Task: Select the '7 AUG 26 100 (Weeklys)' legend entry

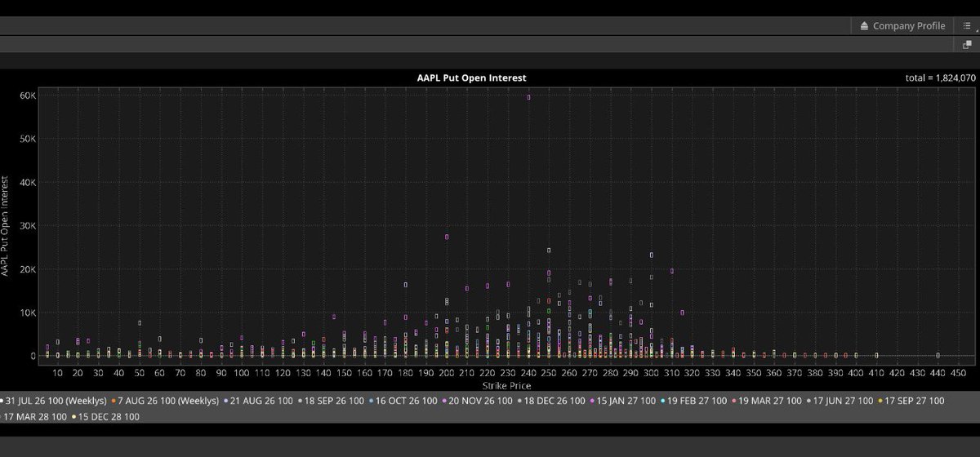Action: point(167,401)
